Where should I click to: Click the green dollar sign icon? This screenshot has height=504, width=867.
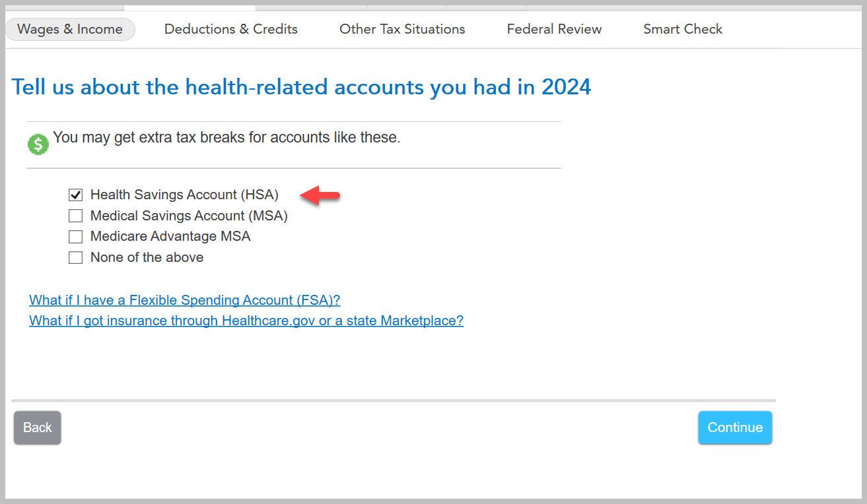[x=38, y=144]
